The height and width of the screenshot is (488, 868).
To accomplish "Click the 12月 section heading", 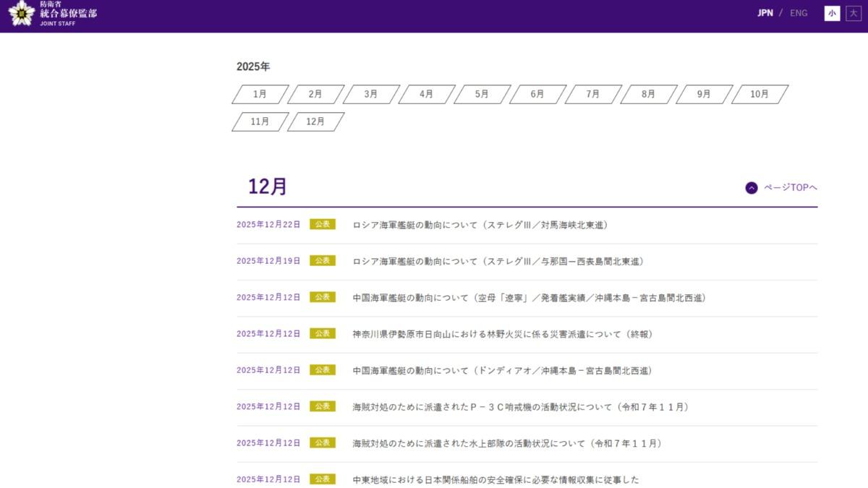I will tap(268, 187).
